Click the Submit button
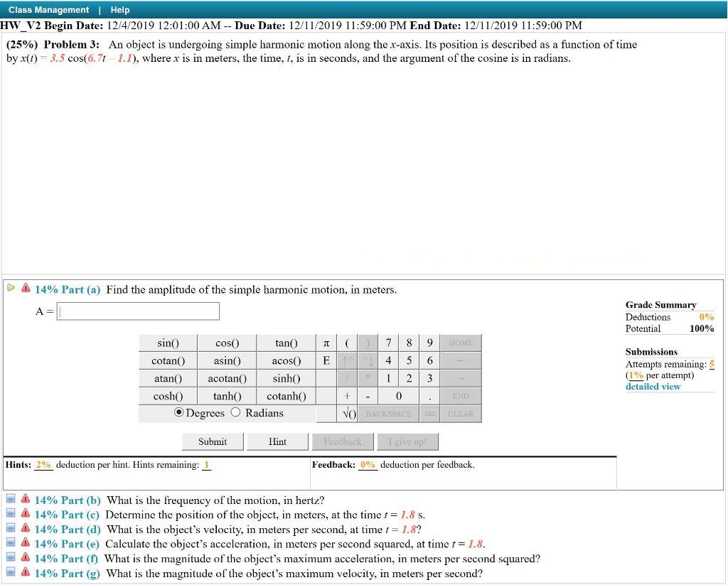 (212, 441)
